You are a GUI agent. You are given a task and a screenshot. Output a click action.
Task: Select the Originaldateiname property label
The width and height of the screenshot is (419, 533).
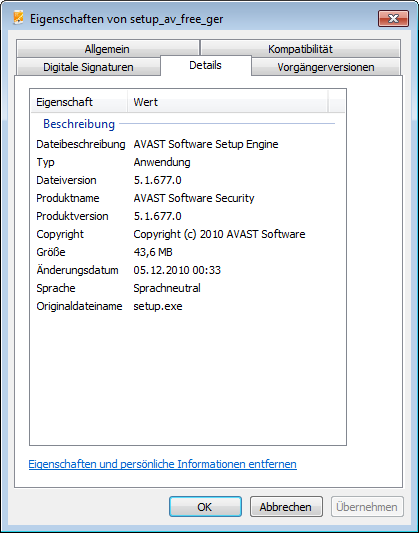79,306
